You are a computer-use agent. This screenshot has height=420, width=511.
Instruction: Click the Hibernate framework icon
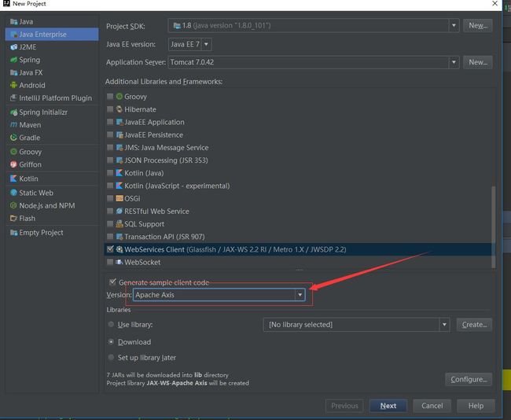coord(119,109)
